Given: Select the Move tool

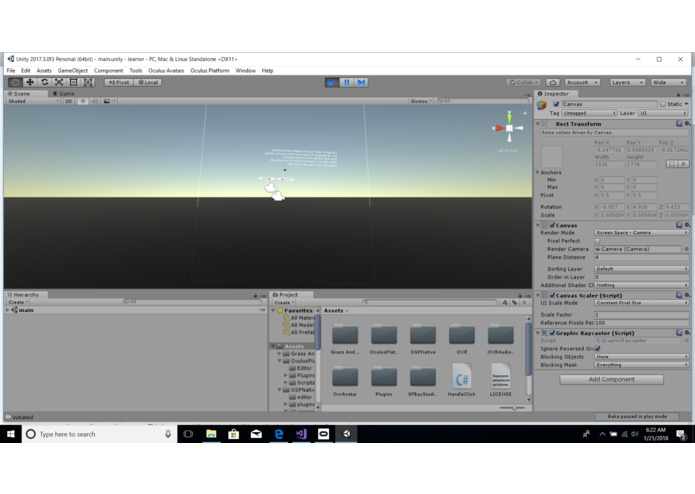Looking at the screenshot, I should pyautogui.click(x=30, y=82).
